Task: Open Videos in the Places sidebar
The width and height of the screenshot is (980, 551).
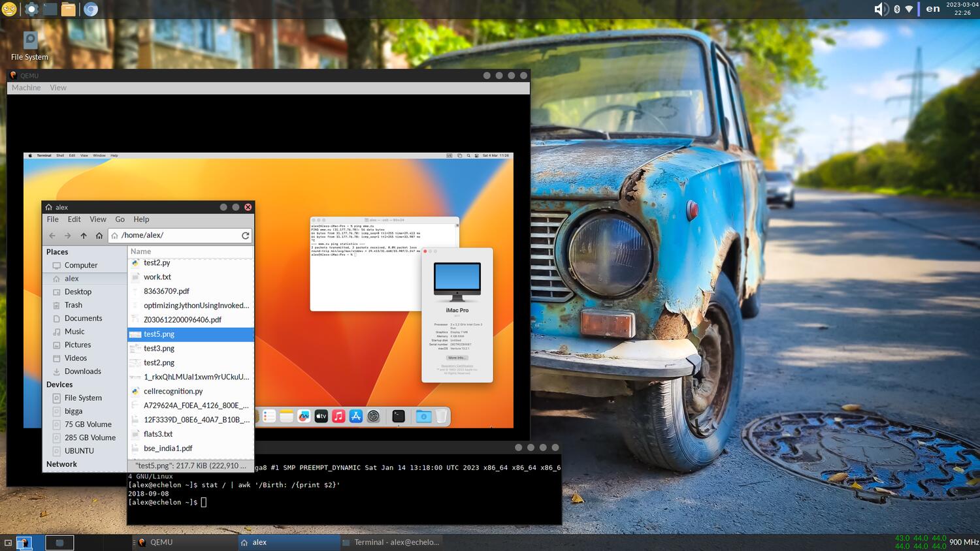Action: tap(85, 358)
